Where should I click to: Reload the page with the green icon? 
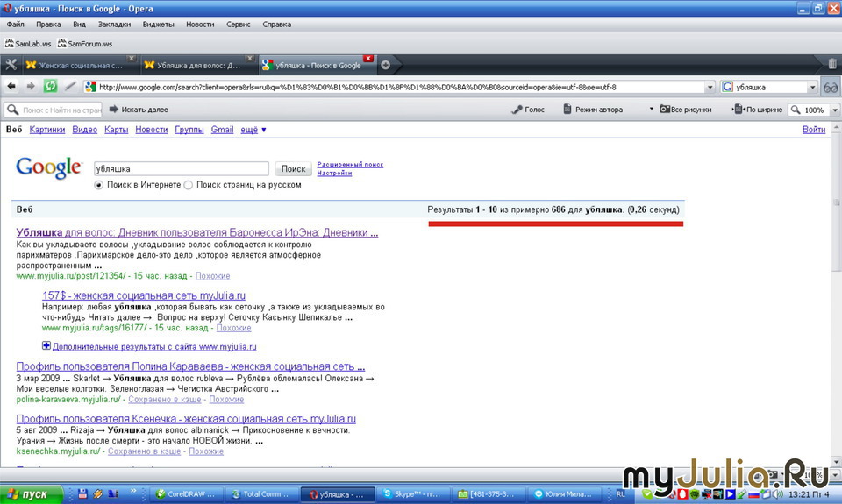pyautogui.click(x=51, y=86)
